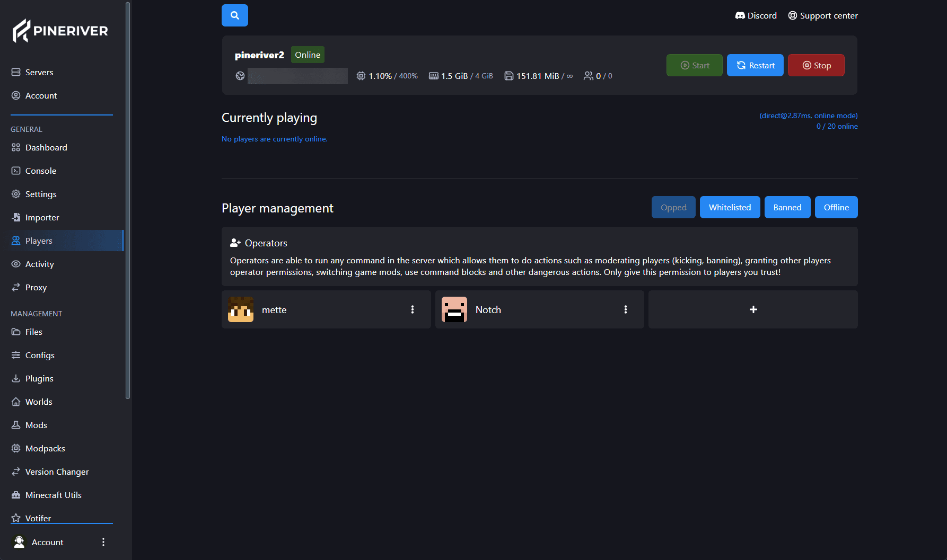This screenshot has height=560, width=947.
Task: Click the Start server button
Action: 694,65
